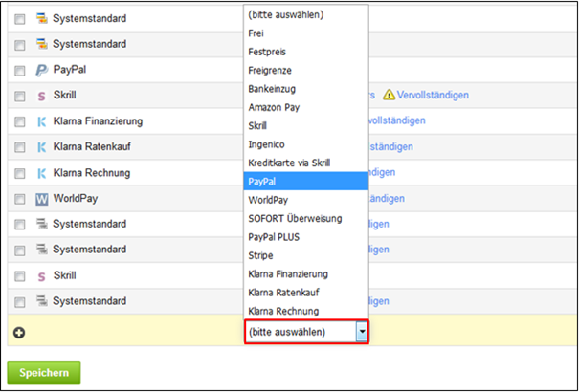Image resolution: width=579 pixels, height=392 pixels.
Task: Select SOFORT Überweisung from the dropdown
Action: pos(305,219)
